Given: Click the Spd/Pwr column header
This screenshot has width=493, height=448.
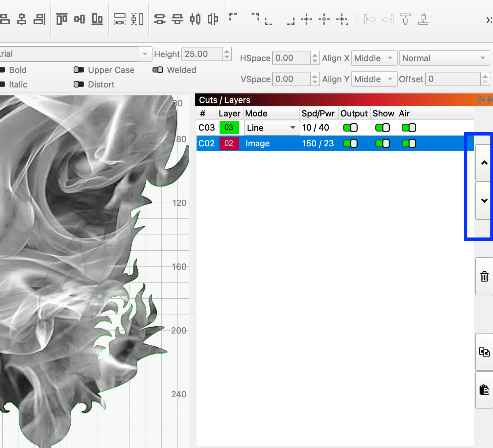Looking at the screenshot, I should click(x=318, y=113).
